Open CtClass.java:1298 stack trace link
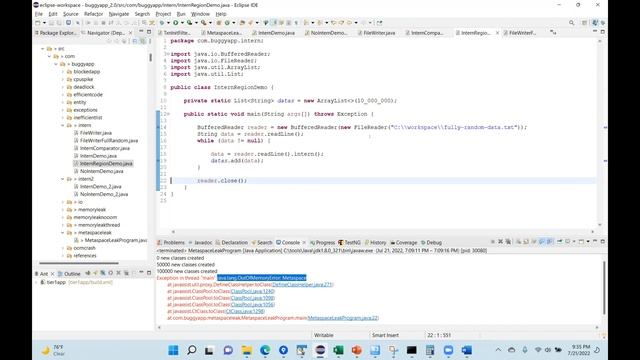Image resolution: width=640 pixels, height=360 pixels. tap(245, 311)
